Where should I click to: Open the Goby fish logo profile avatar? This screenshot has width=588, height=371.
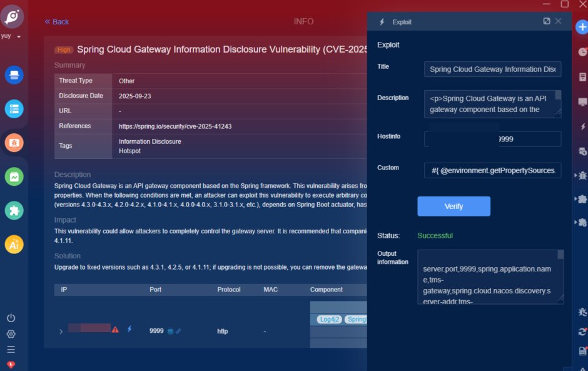tap(12, 16)
